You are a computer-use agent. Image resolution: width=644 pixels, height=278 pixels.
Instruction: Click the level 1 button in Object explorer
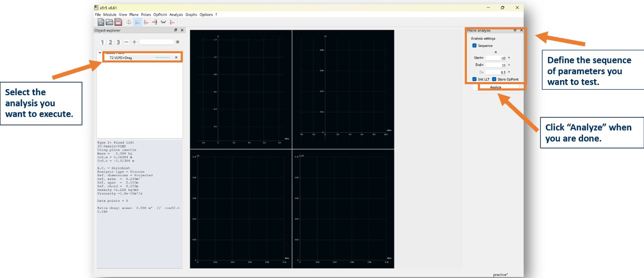tap(102, 42)
